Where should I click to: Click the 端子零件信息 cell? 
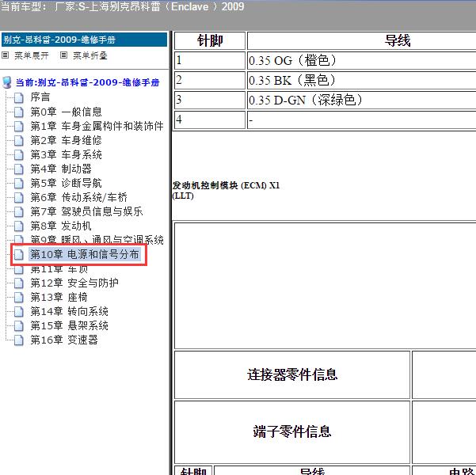coord(292,431)
